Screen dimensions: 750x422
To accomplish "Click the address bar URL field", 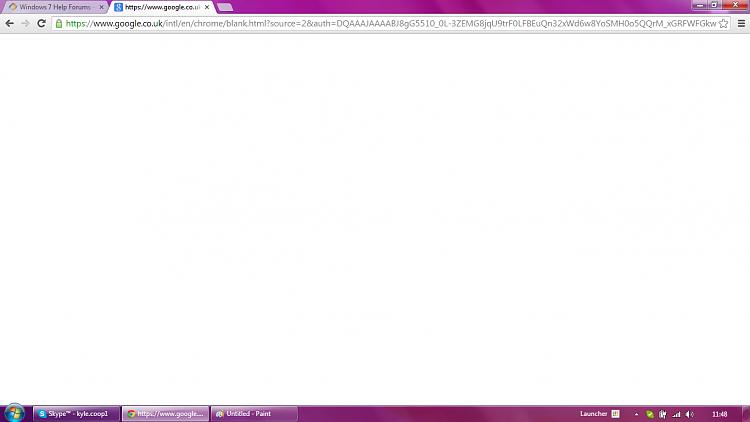I will pyautogui.click(x=390, y=23).
